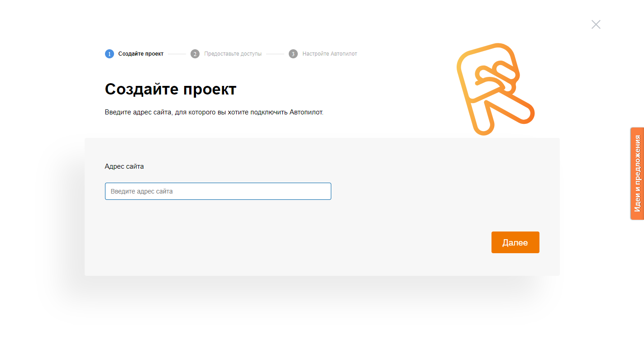Click the large "Создайте проект" heading

pos(171,89)
